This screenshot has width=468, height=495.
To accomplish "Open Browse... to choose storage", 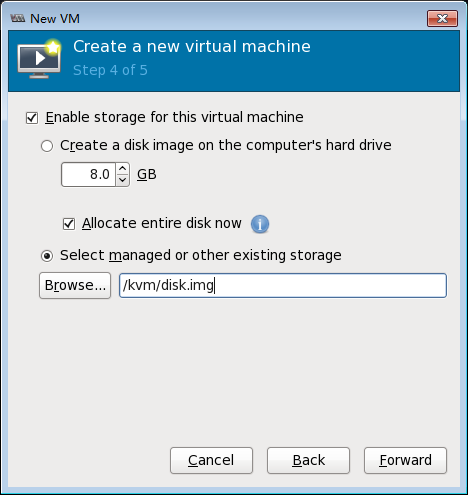I will pyautogui.click(x=75, y=285).
